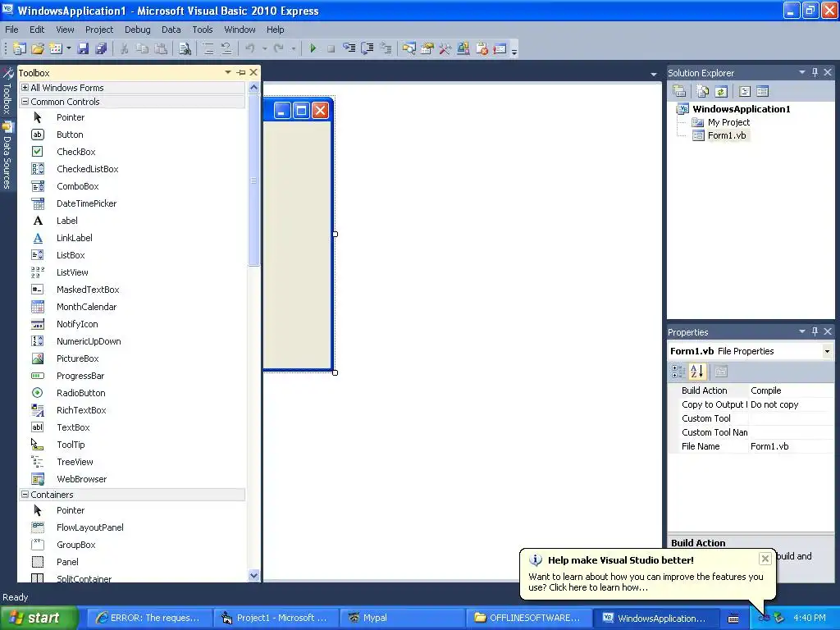Viewport: 840px width, 630px height.
Task: Click the Save toolbar icon
Action: 83,48
